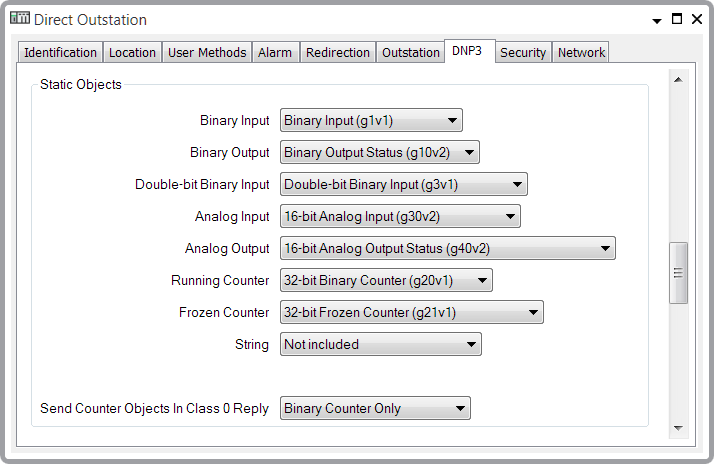Open the Binary Output Status dropdown
Viewport: 714px width, 464px height.
(380, 153)
